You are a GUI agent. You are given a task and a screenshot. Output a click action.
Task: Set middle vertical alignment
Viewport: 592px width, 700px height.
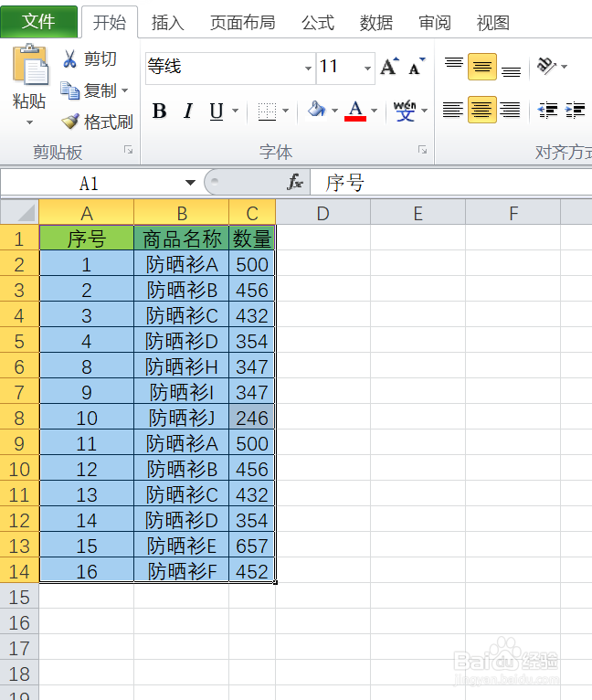[x=482, y=67]
